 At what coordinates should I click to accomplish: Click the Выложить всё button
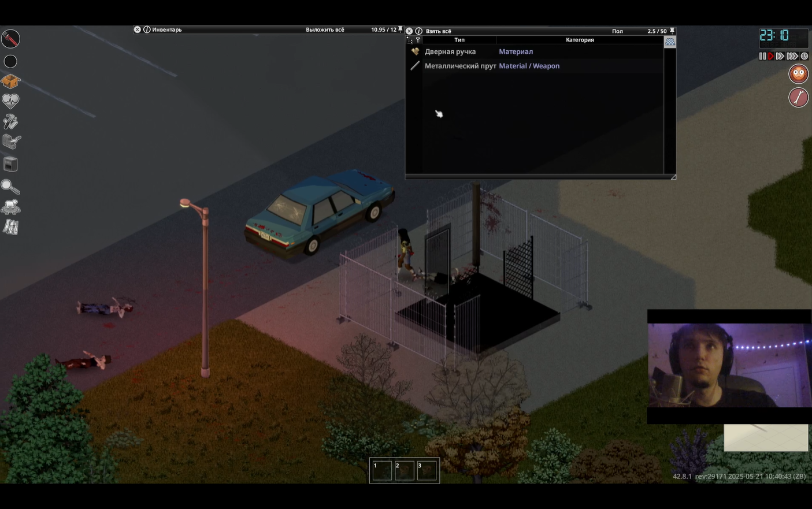325,29
